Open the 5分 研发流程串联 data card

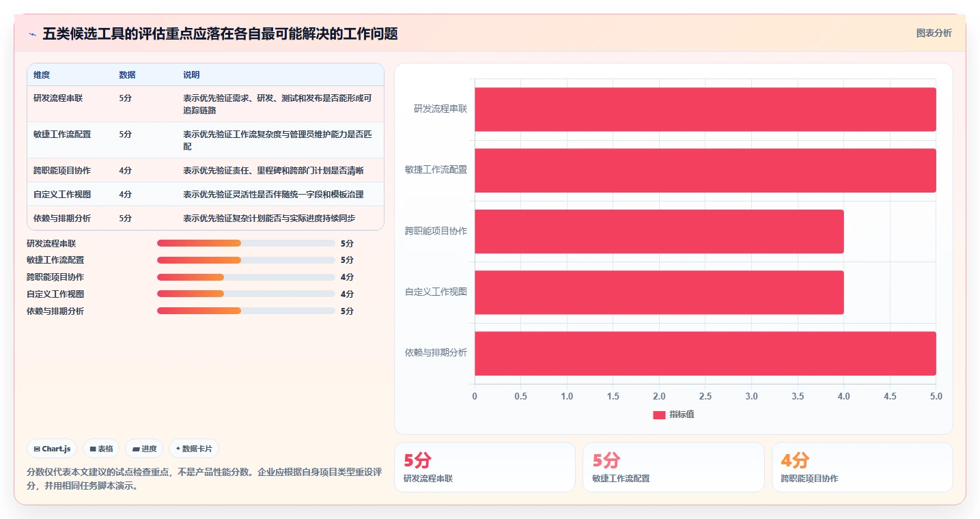coord(485,467)
